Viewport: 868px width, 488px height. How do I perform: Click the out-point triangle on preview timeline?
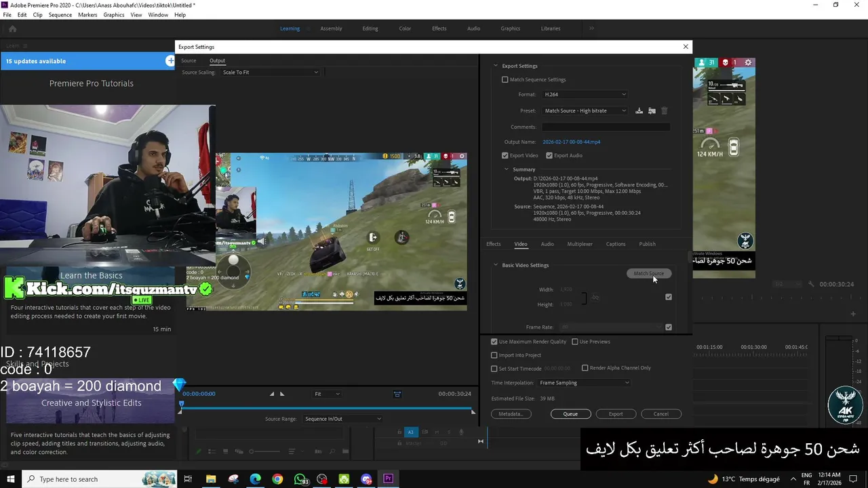473,411
